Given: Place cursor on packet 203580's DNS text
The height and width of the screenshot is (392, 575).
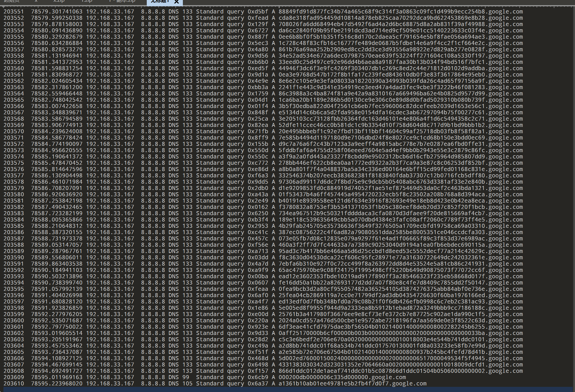Looking at the screenshot, I should pyautogui.click(x=173, y=195).
